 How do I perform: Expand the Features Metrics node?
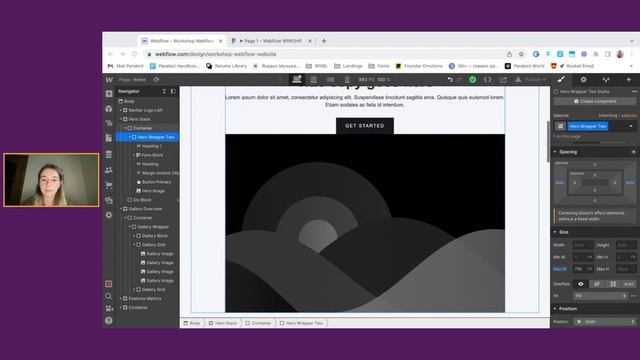120,299
